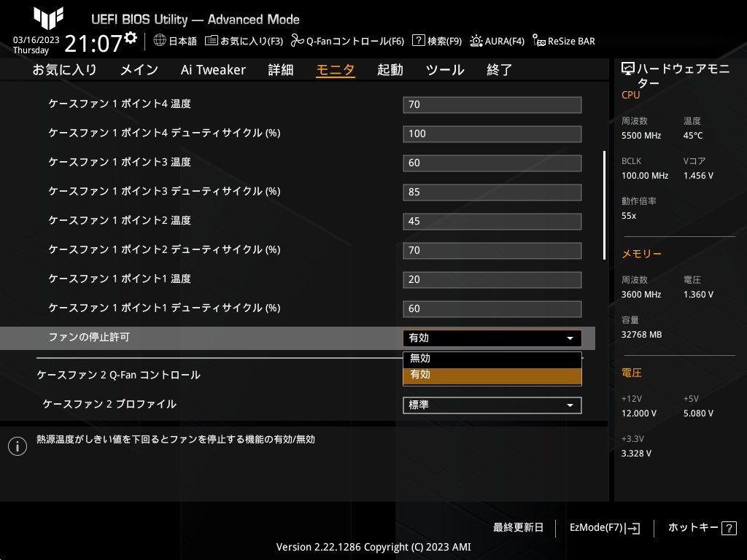Open the ケースファン 2 プロファイル dropdown
Screen dimensions: 747x560
[492, 405]
